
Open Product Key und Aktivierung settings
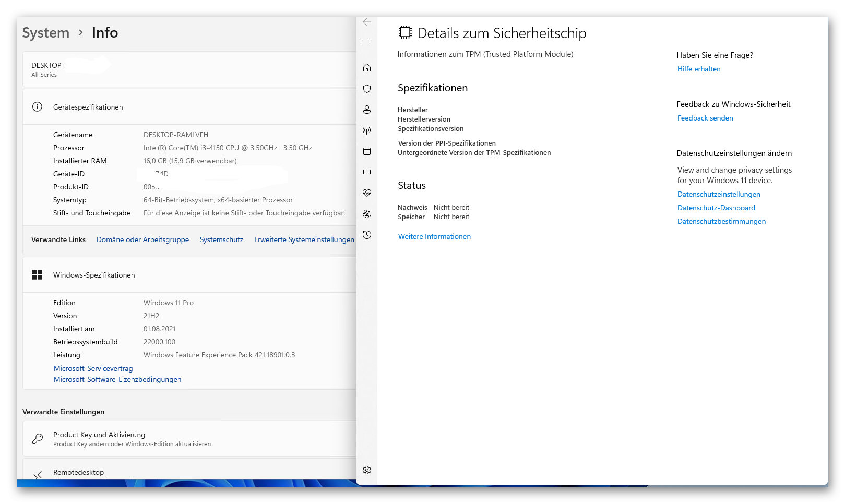189,439
